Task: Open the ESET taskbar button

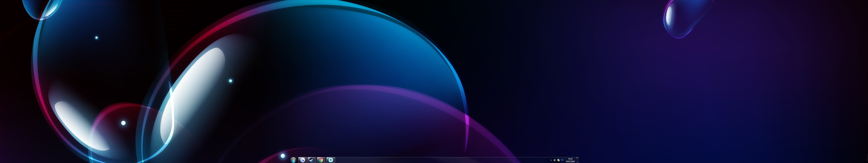Action: (x=331, y=160)
